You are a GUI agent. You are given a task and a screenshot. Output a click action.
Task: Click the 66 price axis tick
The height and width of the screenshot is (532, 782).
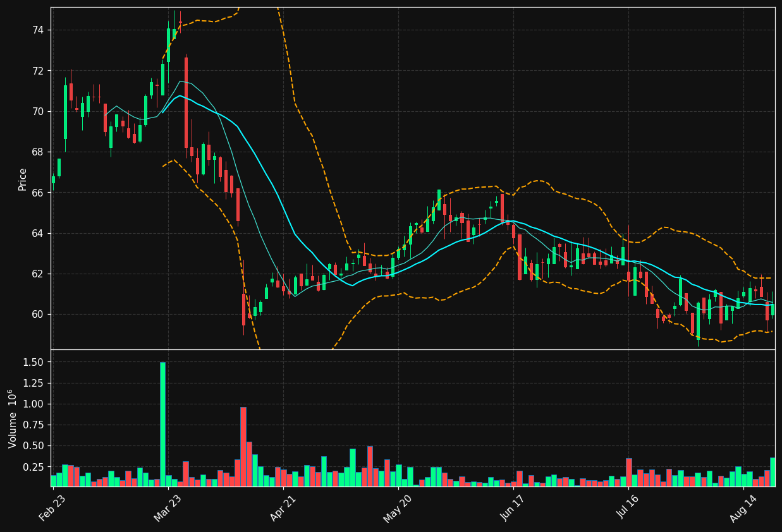click(37, 193)
